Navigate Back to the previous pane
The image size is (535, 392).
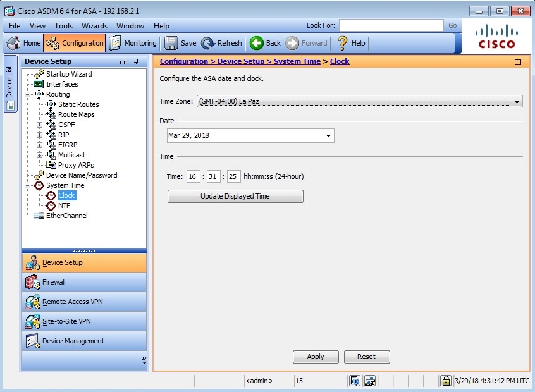pyautogui.click(x=265, y=43)
